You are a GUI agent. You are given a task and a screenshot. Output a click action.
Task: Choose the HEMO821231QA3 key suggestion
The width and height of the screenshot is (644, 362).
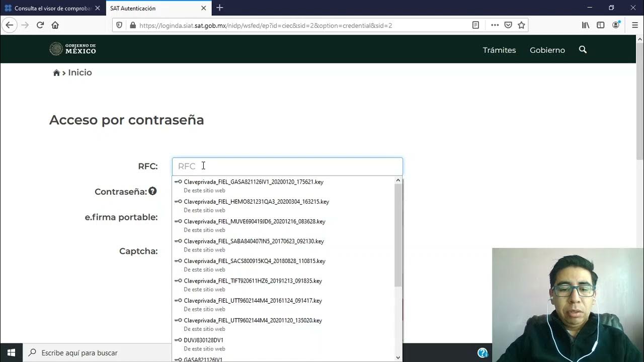click(283, 206)
